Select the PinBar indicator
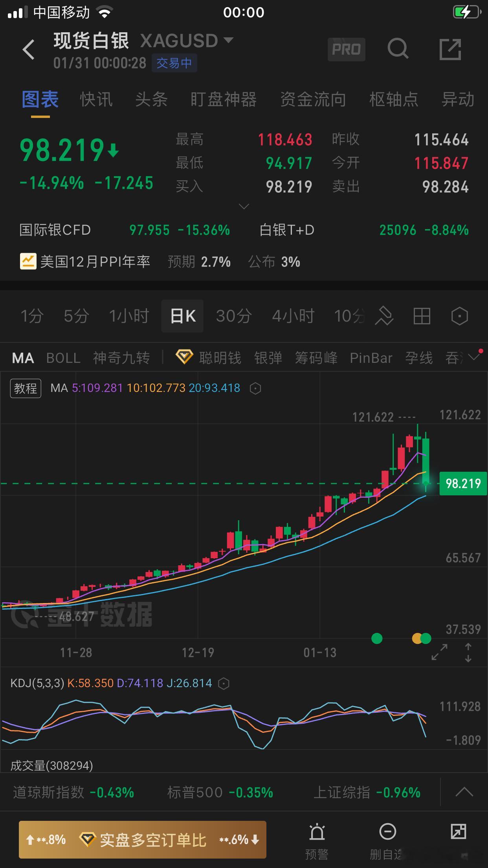This screenshot has width=488, height=868. (371, 358)
